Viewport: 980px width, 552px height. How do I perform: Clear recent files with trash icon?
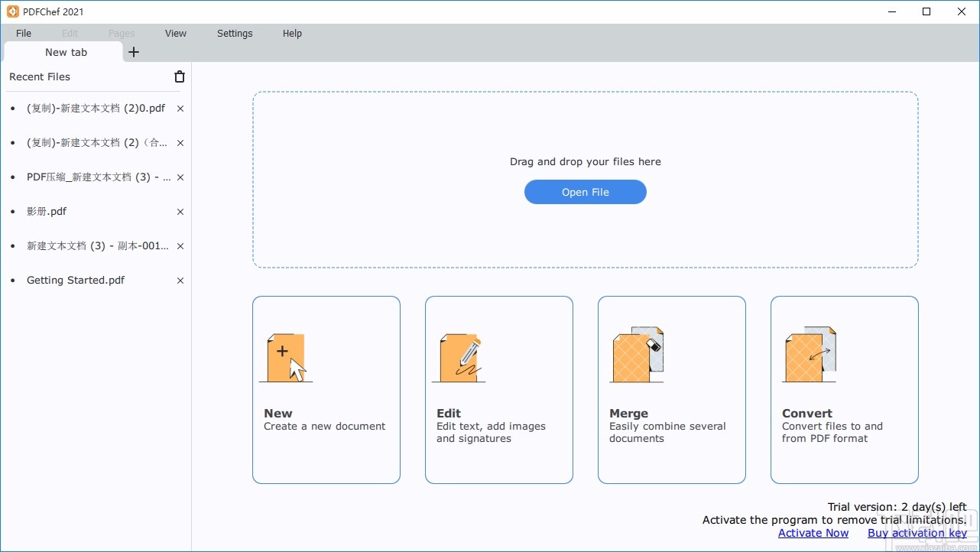tap(180, 76)
